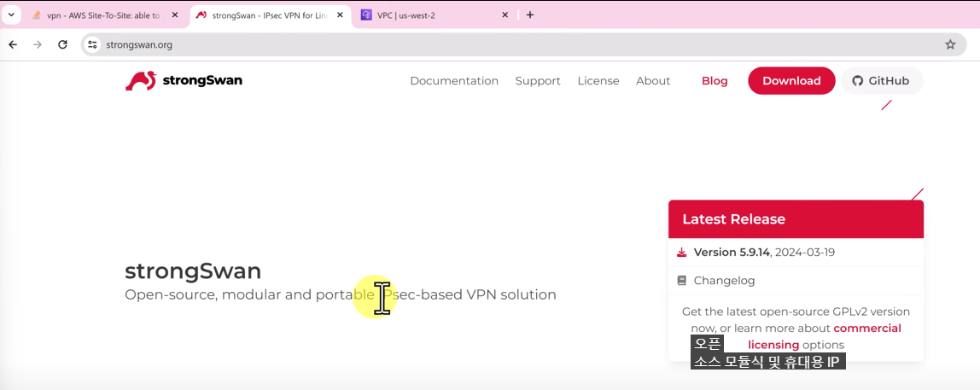Follow the commercial licensing link
The height and width of the screenshot is (390, 980).
tap(825, 336)
